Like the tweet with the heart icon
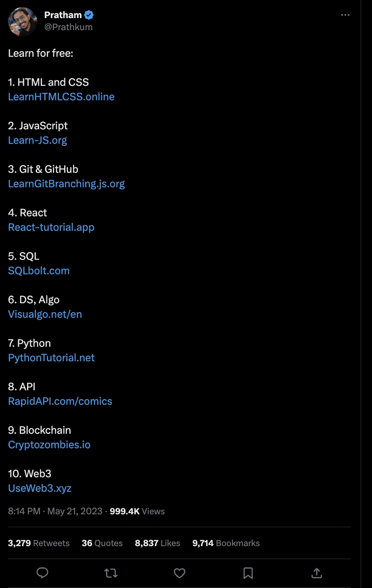The height and width of the screenshot is (588, 372). tap(179, 573)
